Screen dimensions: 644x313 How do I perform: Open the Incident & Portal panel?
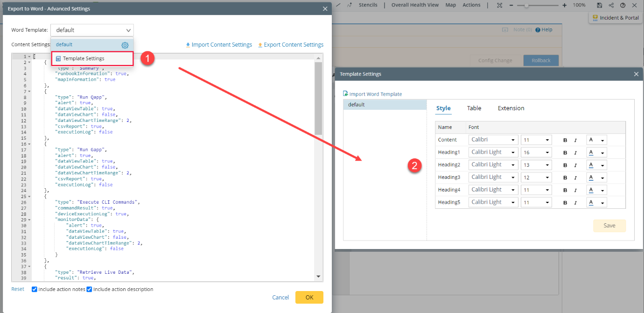point(615,18)
